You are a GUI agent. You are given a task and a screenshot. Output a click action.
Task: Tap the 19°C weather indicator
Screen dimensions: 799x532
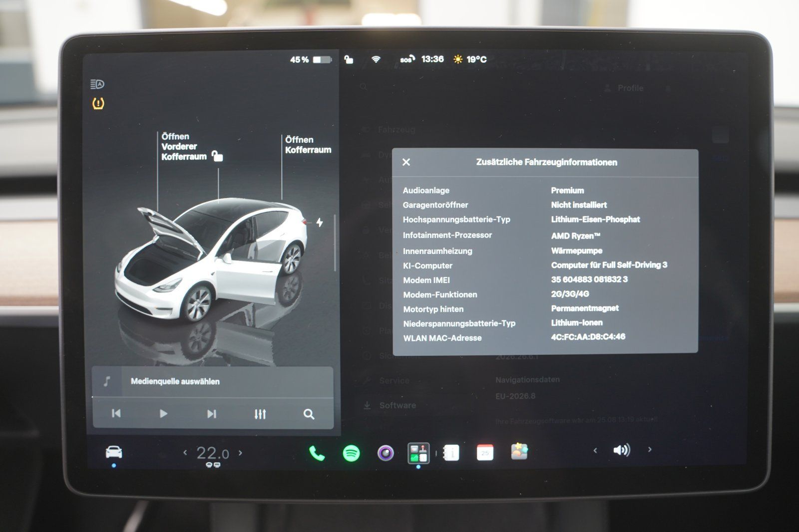click(469, 59)
